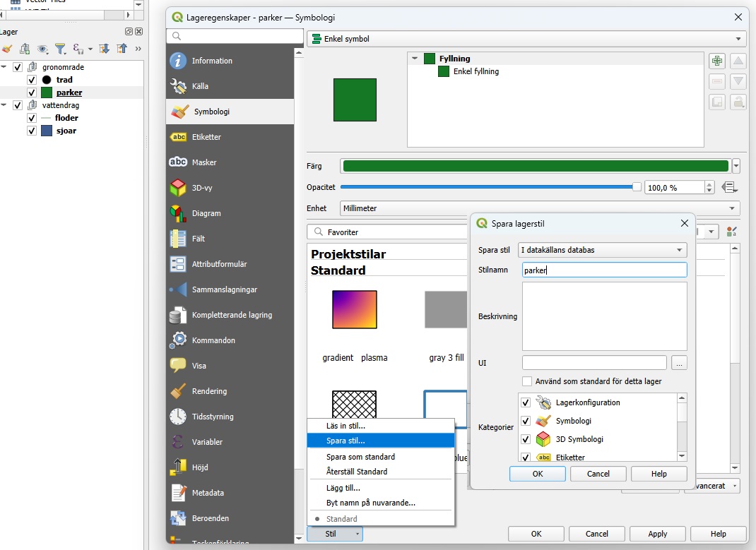
Task: Open the Enkel symbol renderer dropdown
Action: point(526,39)
